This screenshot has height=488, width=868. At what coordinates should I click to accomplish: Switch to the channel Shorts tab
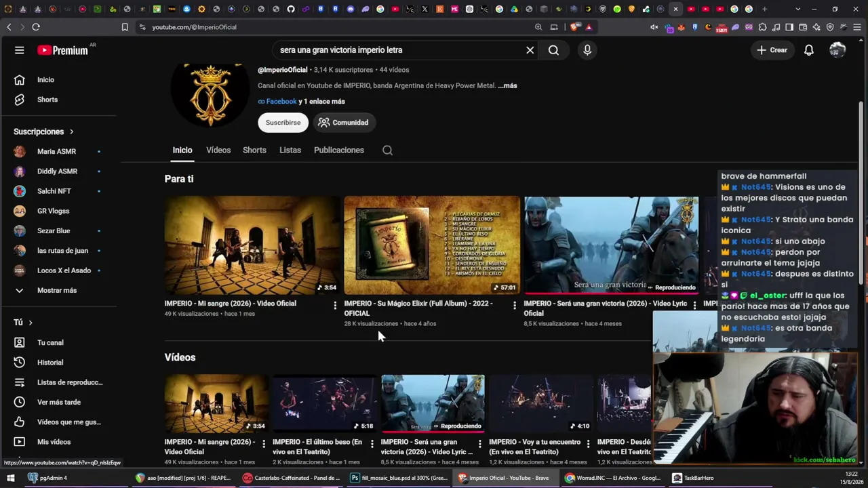[x=254, y=150]
